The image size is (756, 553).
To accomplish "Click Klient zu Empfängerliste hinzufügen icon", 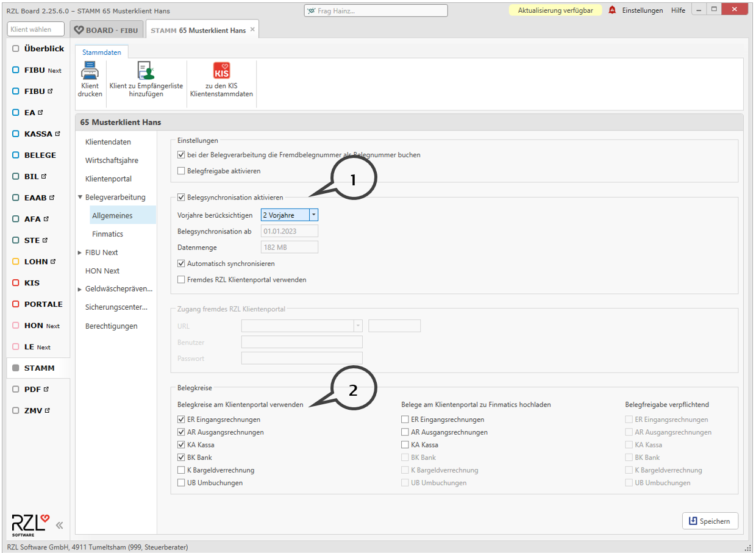I will (x=146, y=71).
